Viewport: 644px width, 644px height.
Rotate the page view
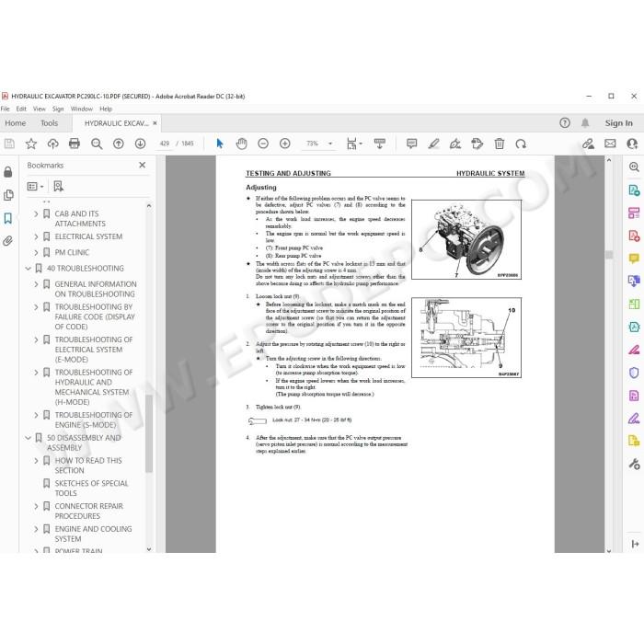(x=521, y=144)
